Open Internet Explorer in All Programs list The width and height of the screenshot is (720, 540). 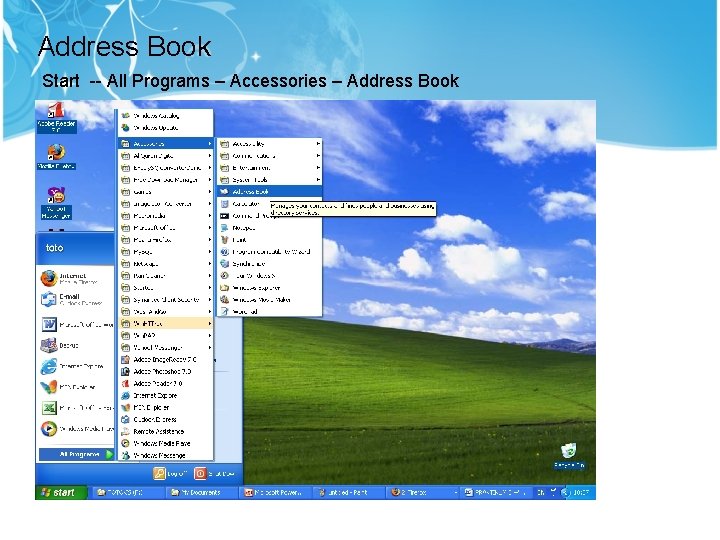tap(165, 395)
